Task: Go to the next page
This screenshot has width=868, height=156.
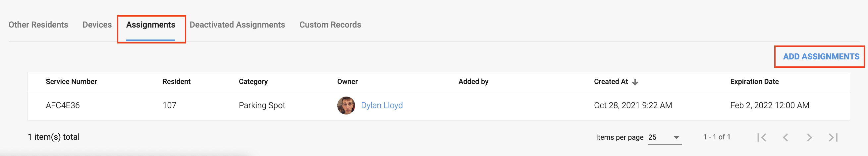Action: (x=809, y=137)
